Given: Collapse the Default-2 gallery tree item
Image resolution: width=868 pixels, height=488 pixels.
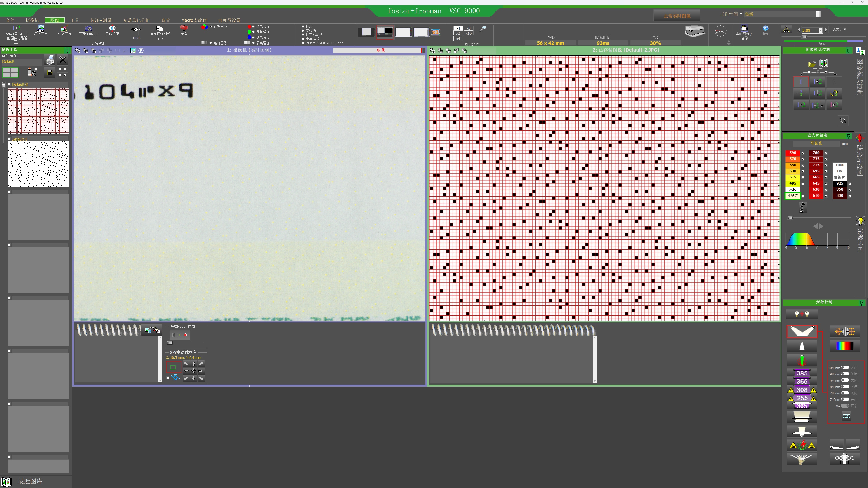Looking at the screenshot, I should (x=9, y=84).
